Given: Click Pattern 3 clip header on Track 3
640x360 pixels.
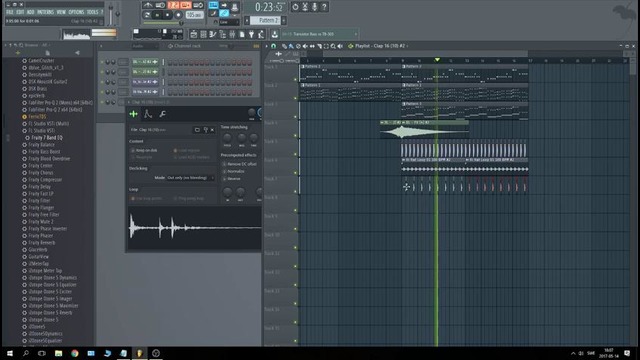Looking at the screenshot, I should 464,104.
